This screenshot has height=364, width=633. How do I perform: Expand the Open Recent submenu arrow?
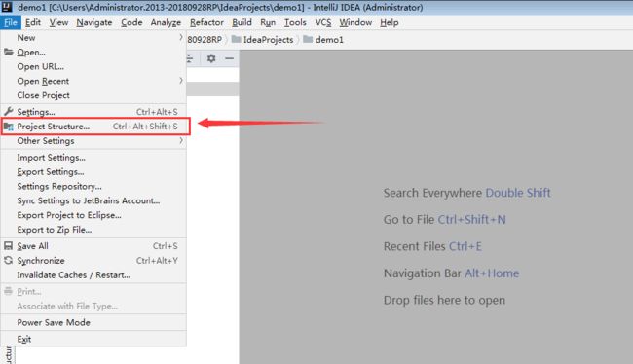[181, 81]
